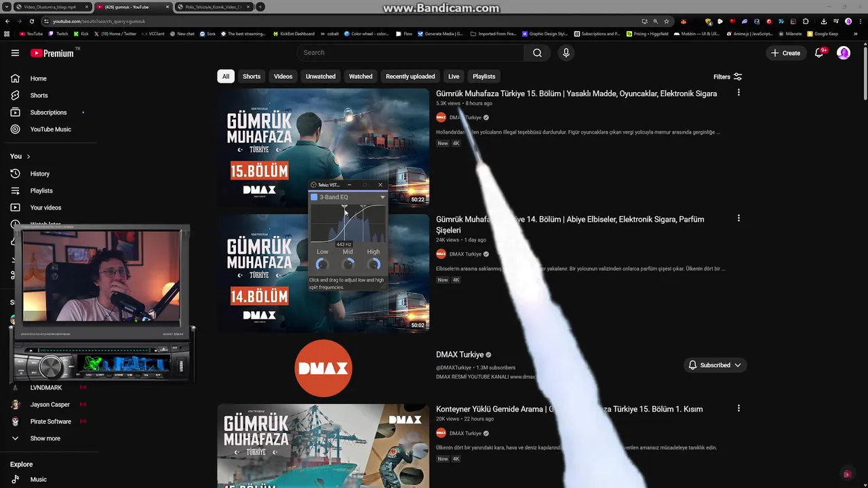This screenshot has width=868, height=488.
Task: Click the 443 Hz frequency label
Action: [x=344, y=244]
